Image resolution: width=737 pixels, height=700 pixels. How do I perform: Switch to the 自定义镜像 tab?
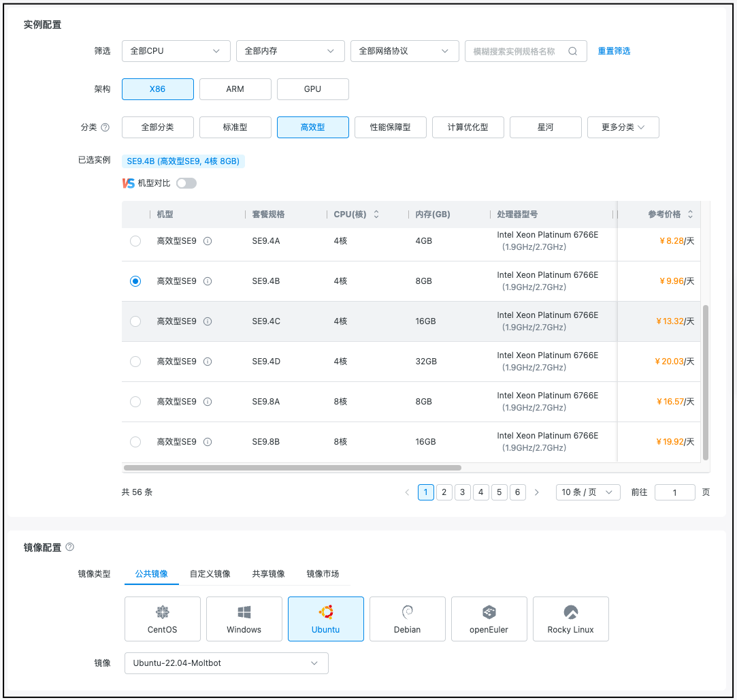[x=210, y=574]
